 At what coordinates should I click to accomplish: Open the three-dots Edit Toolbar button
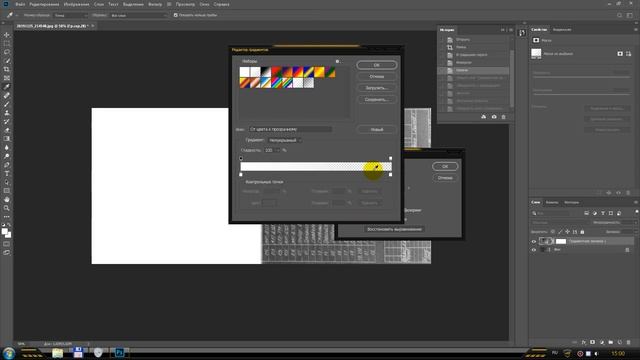point(7,217)
